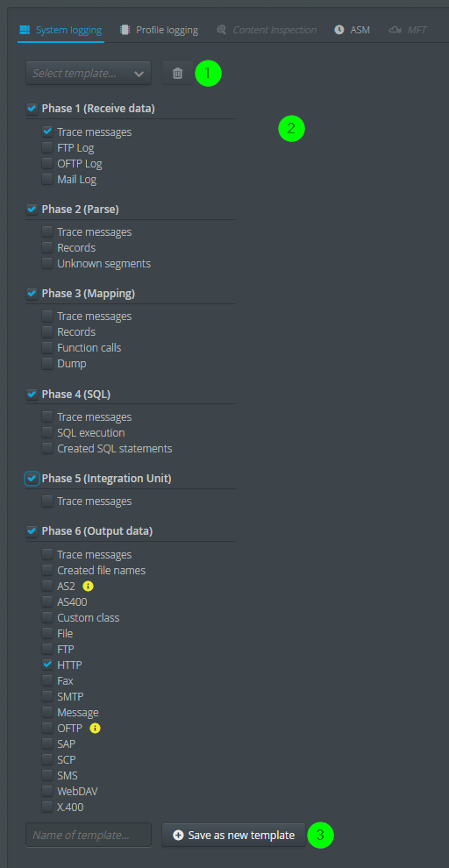Screen dimensions: 449x868
Task: Toggle Phase 2 (Parse) group checkbox
Action: [32, 210]
